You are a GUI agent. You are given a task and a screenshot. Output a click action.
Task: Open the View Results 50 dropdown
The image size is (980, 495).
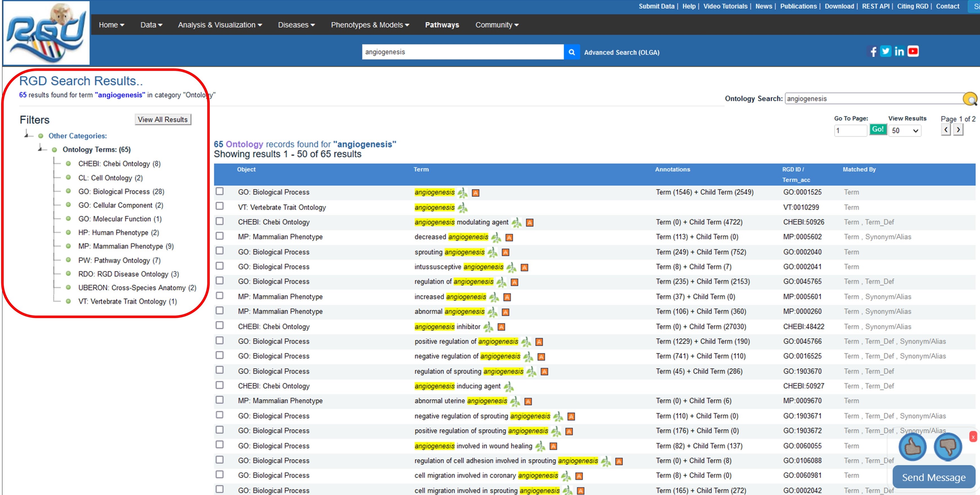(x=905, y=130)
